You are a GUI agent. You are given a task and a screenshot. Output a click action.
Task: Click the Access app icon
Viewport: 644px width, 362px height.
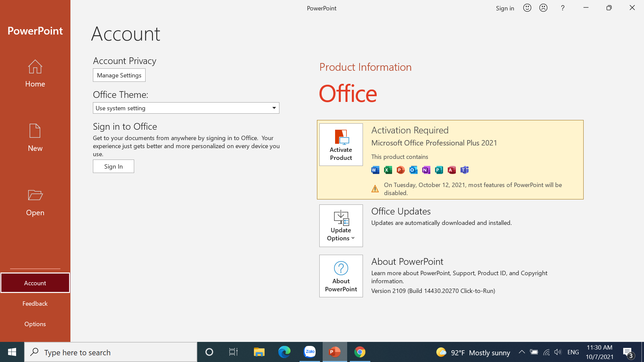click(452, 170)
